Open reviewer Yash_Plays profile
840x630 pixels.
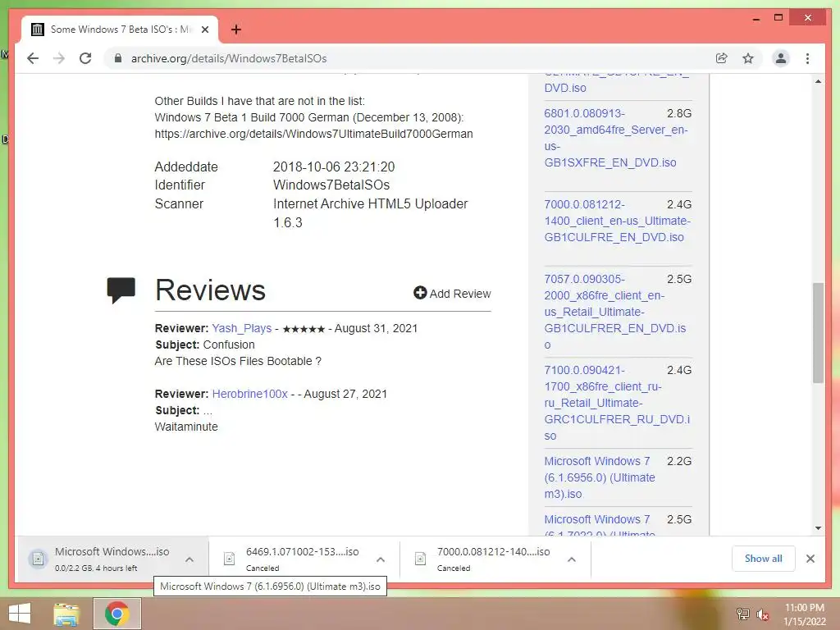242,328
